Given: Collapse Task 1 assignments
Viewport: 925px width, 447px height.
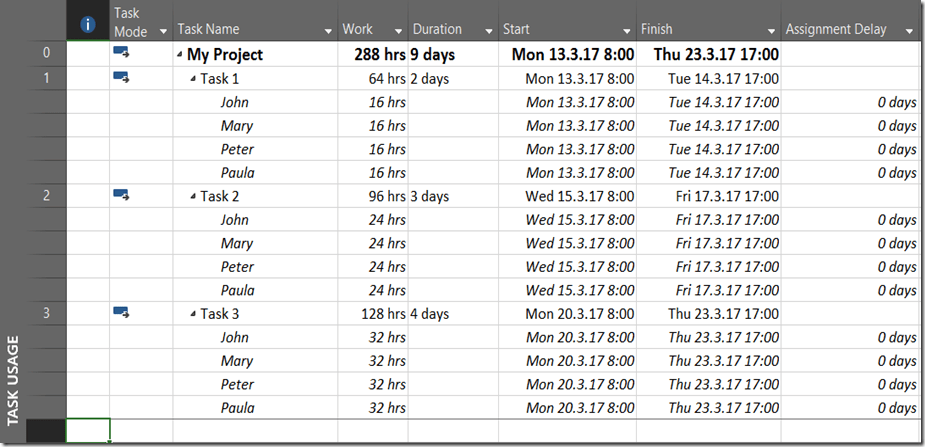Looking at the screenshot, I should pyautogui.click(x=193, y=78).
